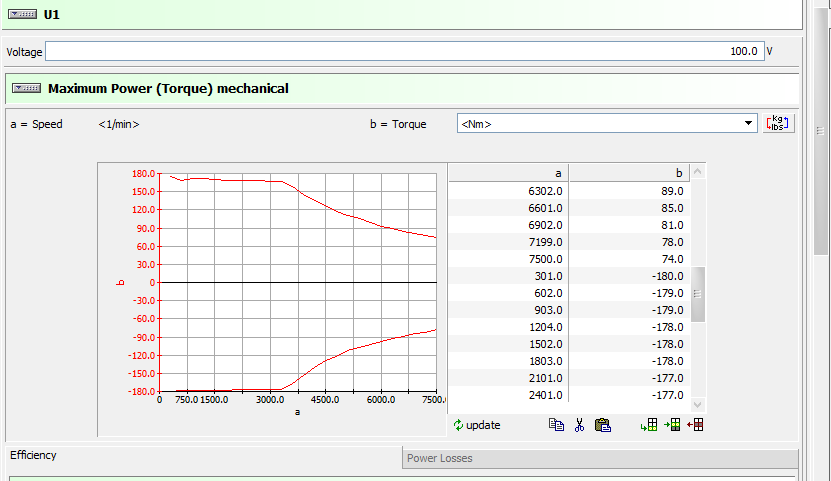
Task: Collapse the U1 section header icon
Action: click(x=22, y=14)
